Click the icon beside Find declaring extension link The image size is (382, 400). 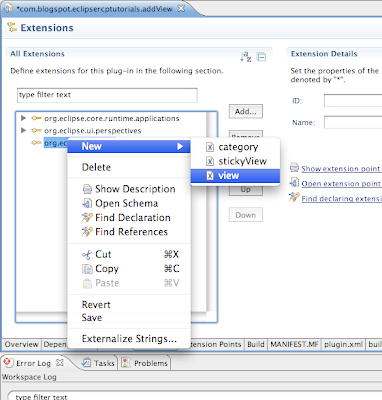pos(294,197)
